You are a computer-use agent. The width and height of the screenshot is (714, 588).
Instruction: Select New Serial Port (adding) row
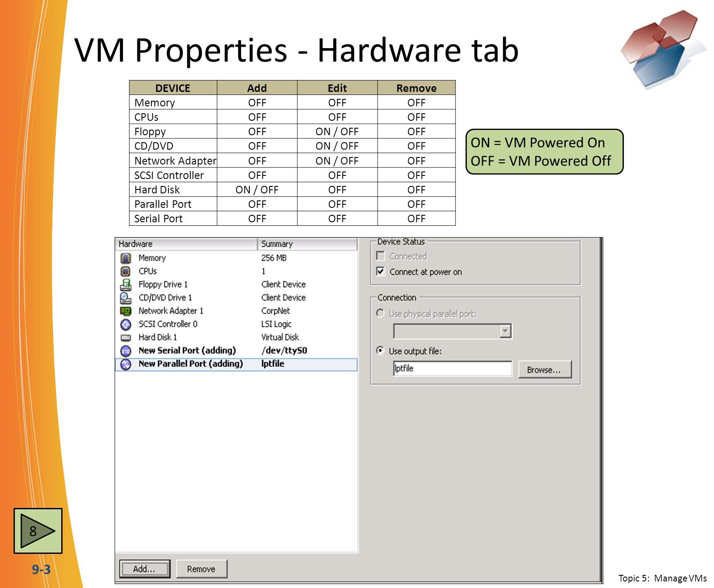[236, 350]
